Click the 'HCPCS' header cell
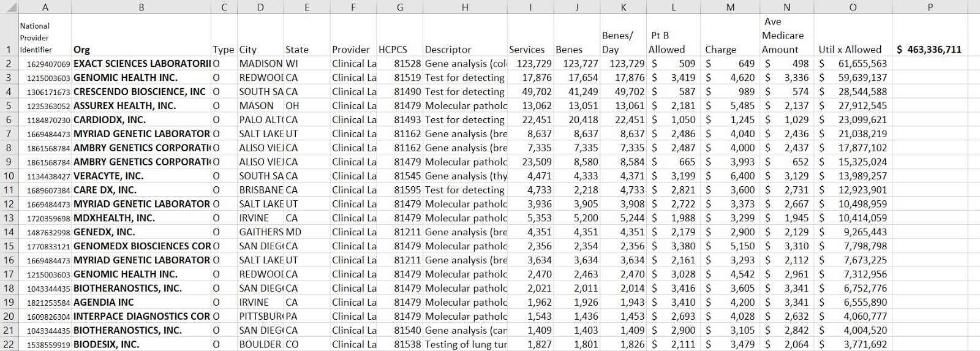This screenshot has width=980, height=351. click(x=400, y=36)
